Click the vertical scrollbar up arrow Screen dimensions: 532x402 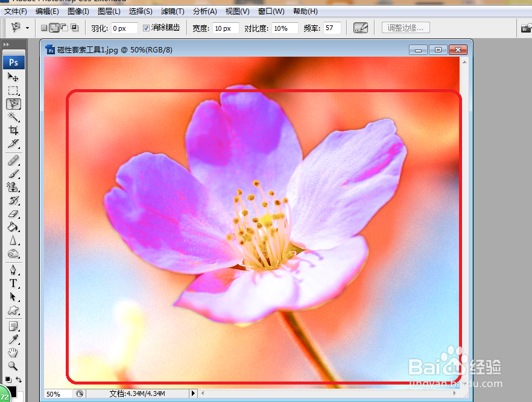pyautogui.click(x=464, y=62)
